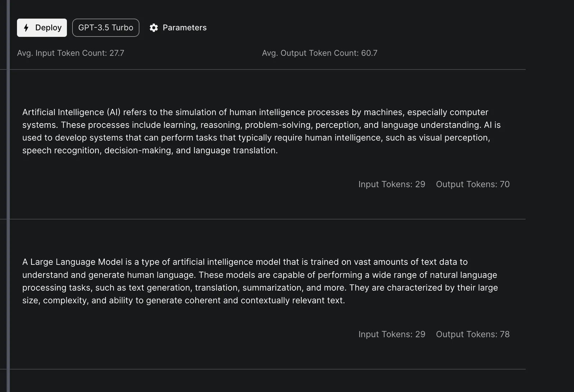Screen dimensions: 574x392
Task: Click the 60.7 average output value
Action: point(369,53)
